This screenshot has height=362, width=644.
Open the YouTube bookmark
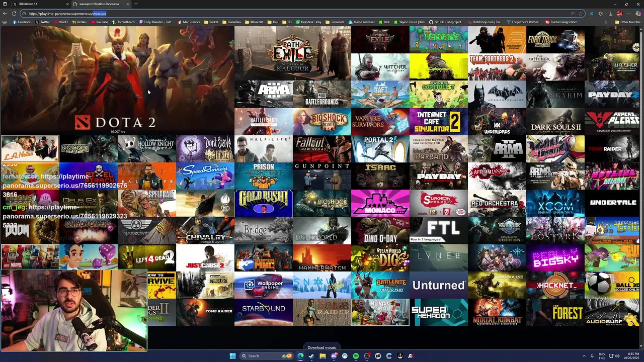point(100,22)
